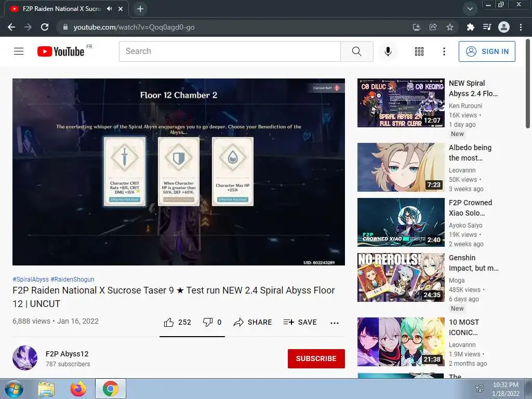This screenshot has width=532, height=399.
Task: Open the YouTube hamburger guide menu
Action: click(19, 51)
